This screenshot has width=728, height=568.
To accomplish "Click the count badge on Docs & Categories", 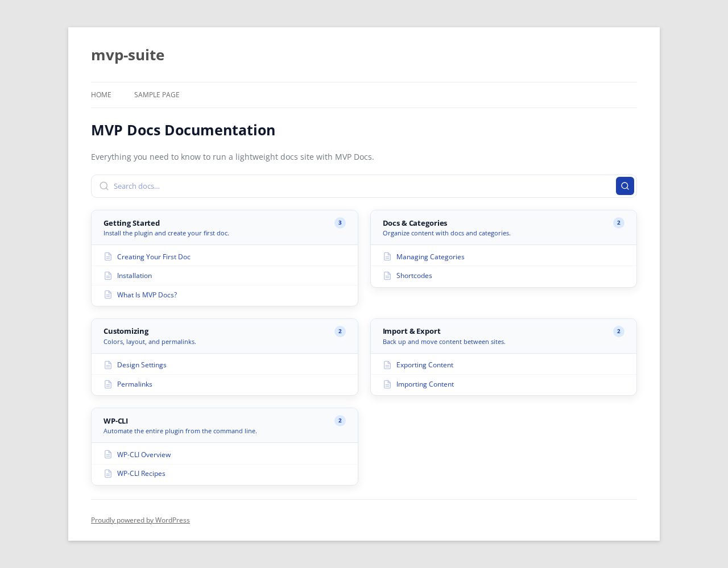I will point(619,223).
